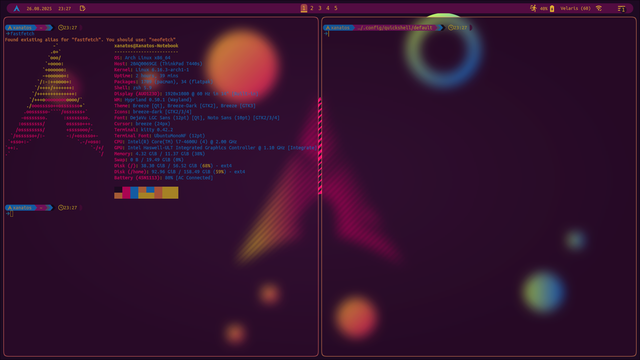Click the battery icon in the bar
Image resolution: width=640 pixels, height=360 pixels.
tap(552, 8)
